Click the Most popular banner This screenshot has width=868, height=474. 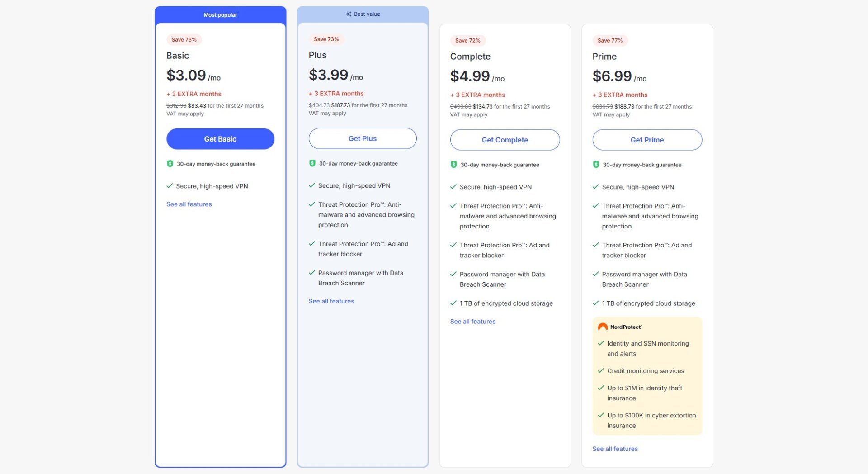(220, 15)
